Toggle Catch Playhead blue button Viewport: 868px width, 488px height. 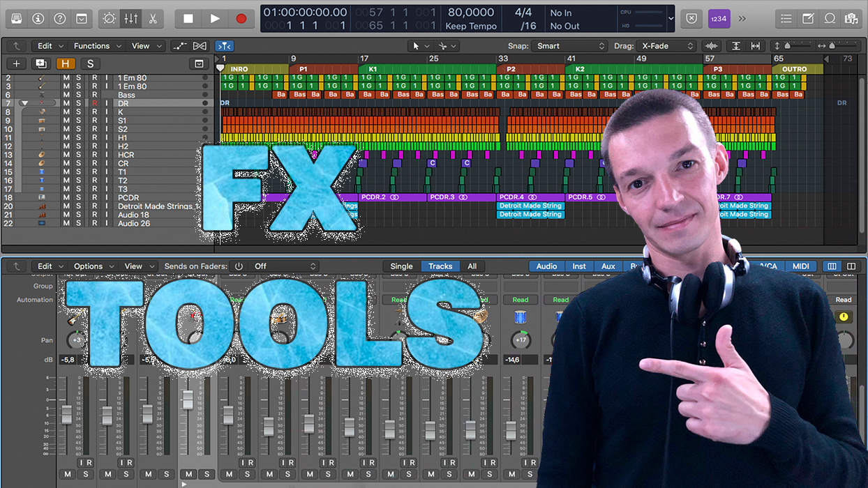224,46
